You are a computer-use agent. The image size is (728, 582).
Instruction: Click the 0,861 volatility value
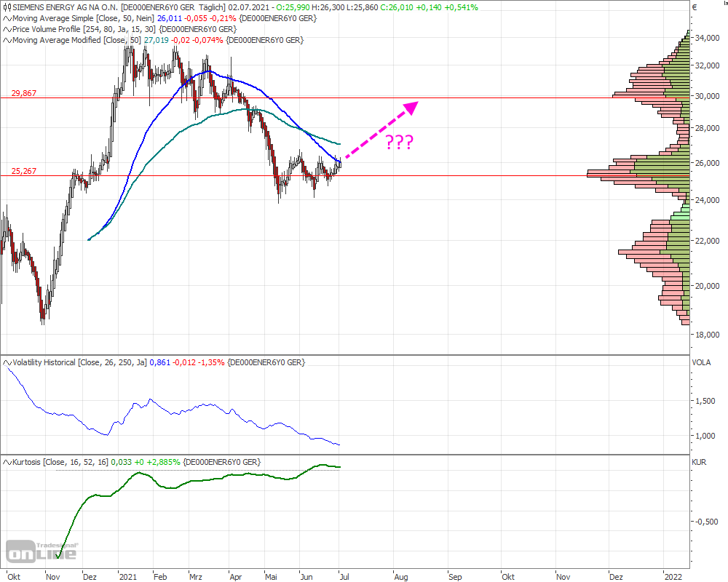click(159, 362)
